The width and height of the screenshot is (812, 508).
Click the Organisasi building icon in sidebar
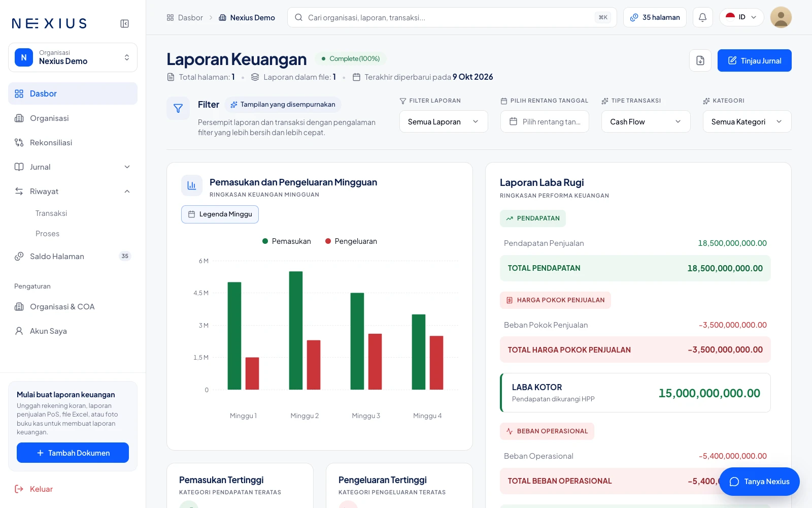pyautogui.click(x=19, y=118)
